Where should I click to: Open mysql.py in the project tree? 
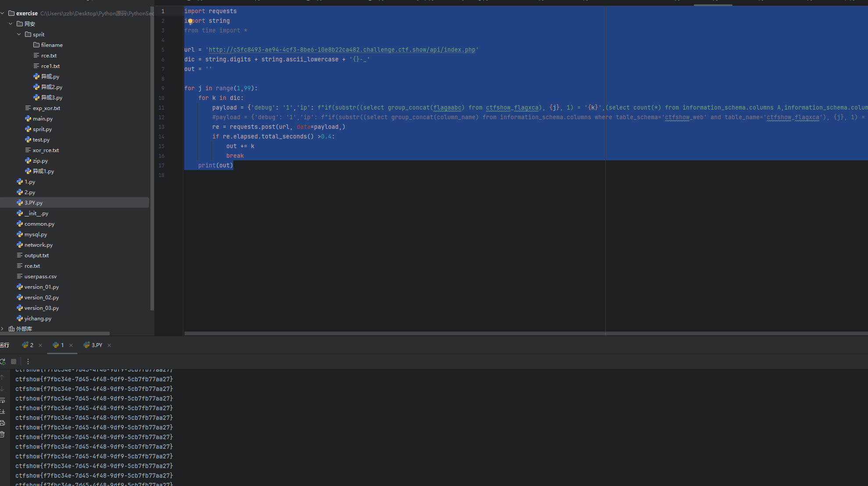[x=36, y=234]
